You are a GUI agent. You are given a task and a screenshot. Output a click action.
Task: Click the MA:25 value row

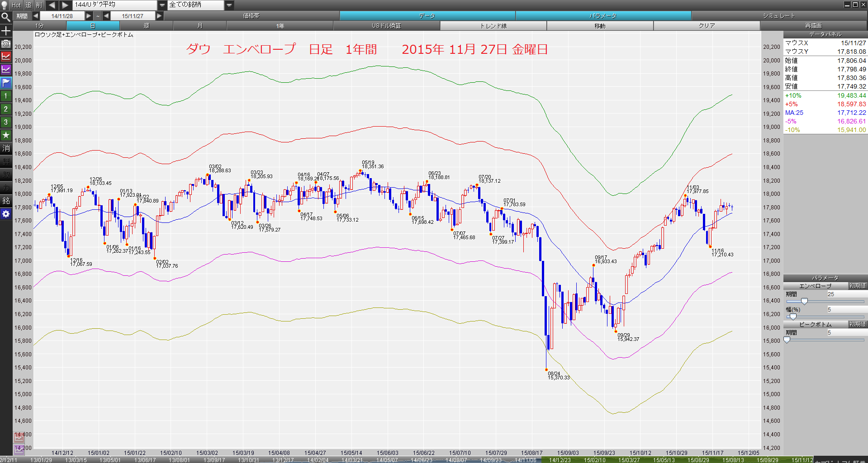click(825, 113)
